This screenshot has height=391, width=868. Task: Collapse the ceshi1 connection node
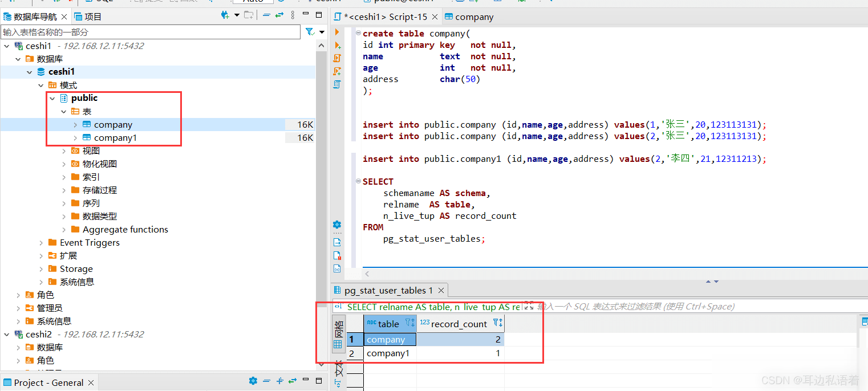pyautogui.click(x=7, y=46)
